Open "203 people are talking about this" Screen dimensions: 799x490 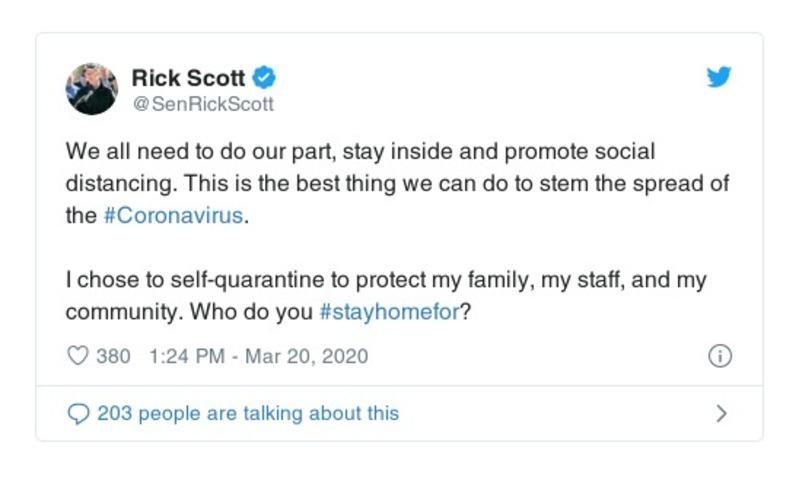tap(247, 413)
